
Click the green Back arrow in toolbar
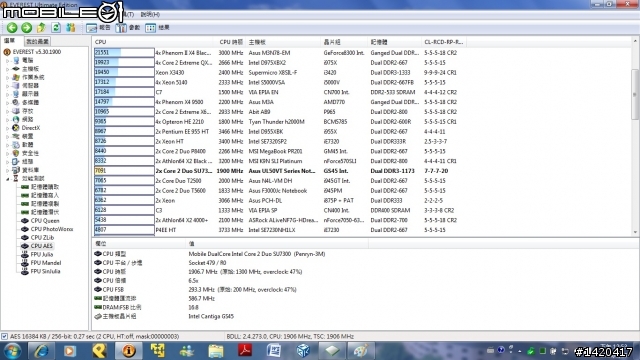click(x=12, y=27)
